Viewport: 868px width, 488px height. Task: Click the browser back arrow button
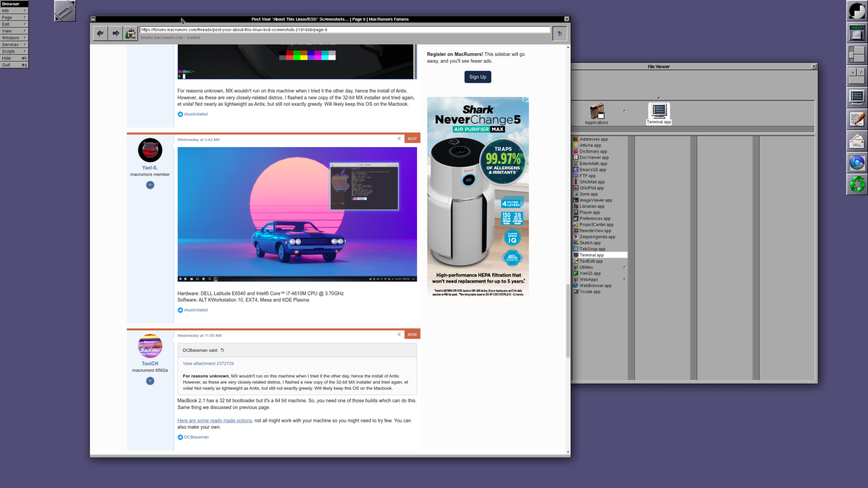[100, 33]
